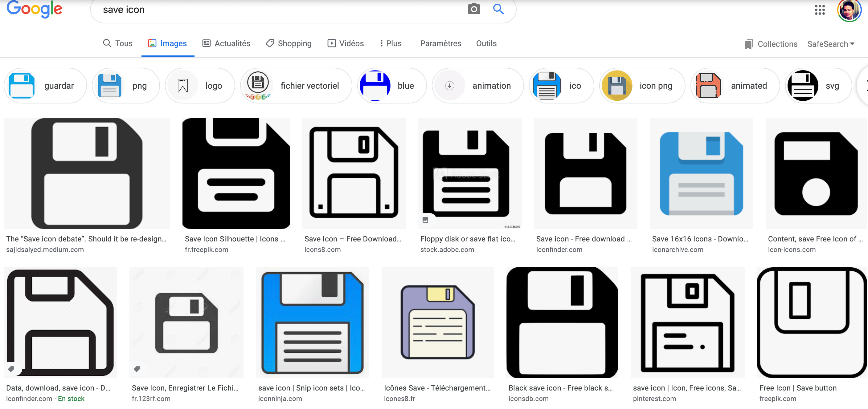868x409 pixels.
Task: Select the 'logo' suggestion chip
Action: point(200,86)
